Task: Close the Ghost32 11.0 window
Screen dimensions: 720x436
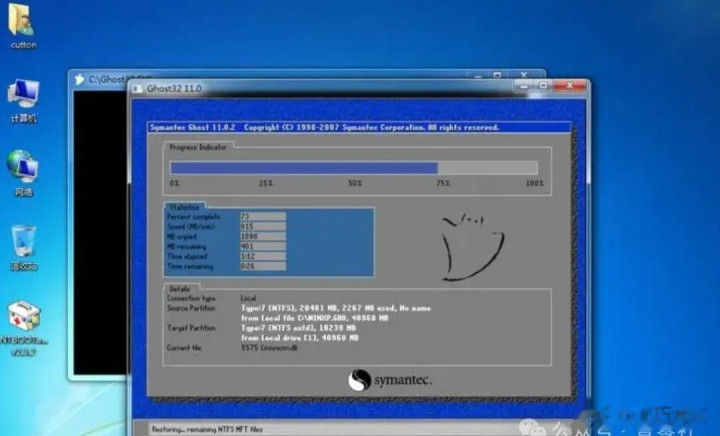Action: pyautogui.click(x=570, y=86)
